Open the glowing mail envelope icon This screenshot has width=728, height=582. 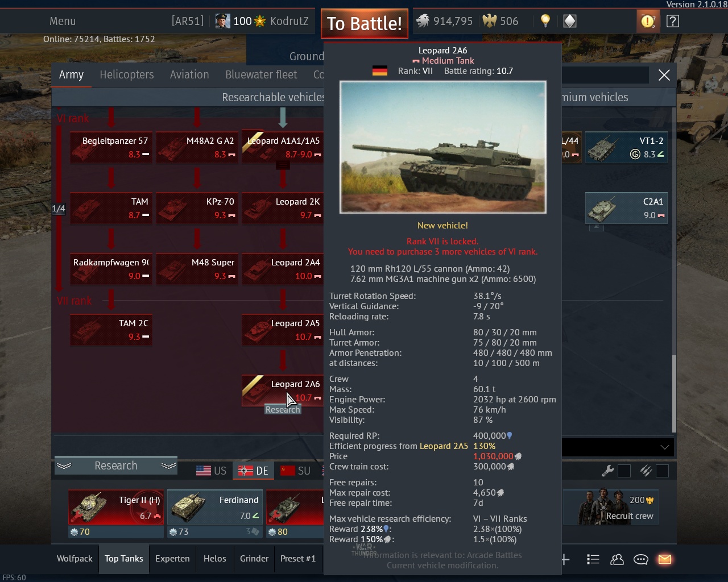click(664, 559)
